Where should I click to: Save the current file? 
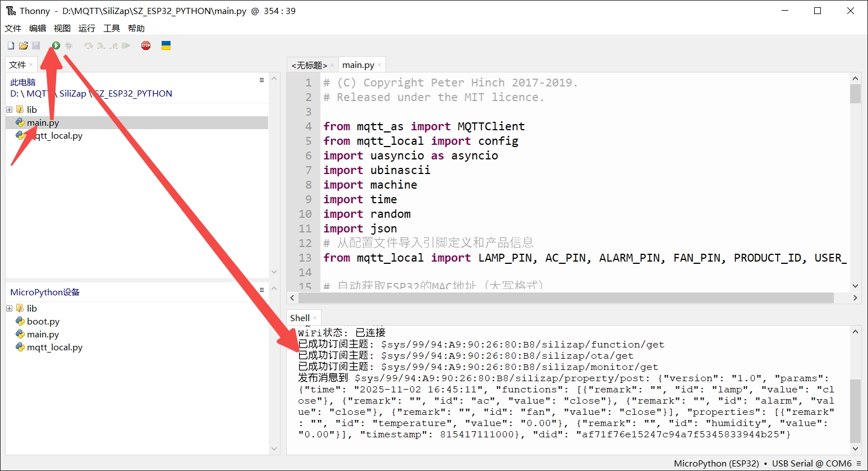pyautogui.click(x=35, y=45)
